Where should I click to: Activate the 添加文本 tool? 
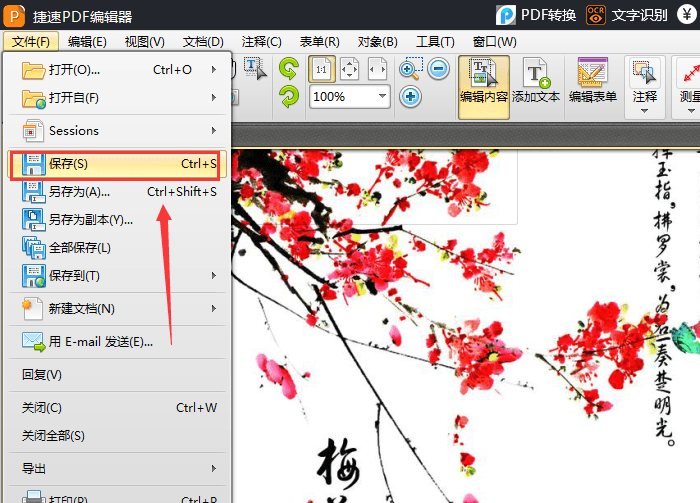tap(536, 81)
